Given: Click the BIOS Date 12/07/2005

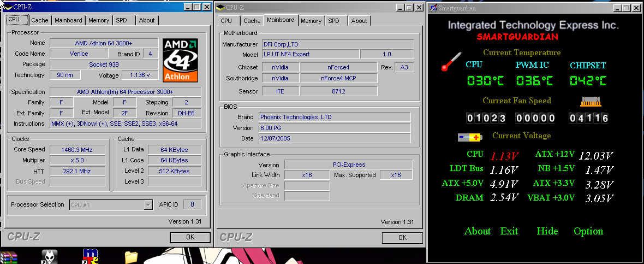Looking at the screenshot, I should point(335,139).
